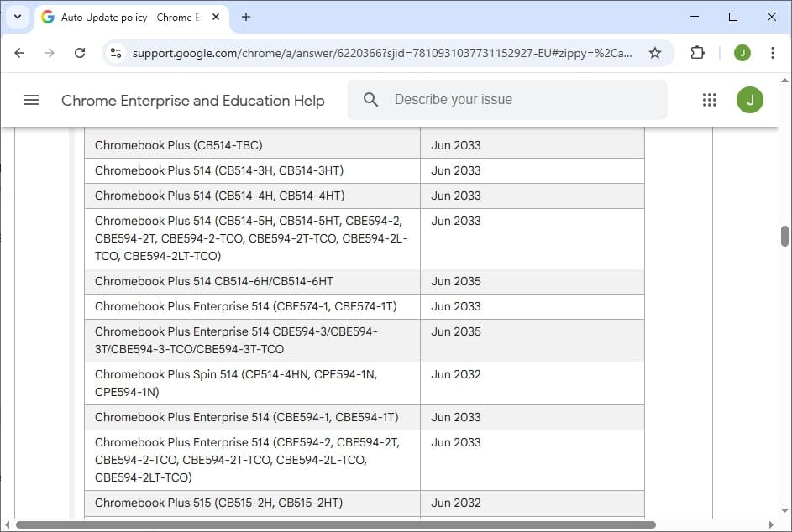792x532 pixels.
Task: Open the Chrome Extensions puzzle icon
Action: [697, 53]
